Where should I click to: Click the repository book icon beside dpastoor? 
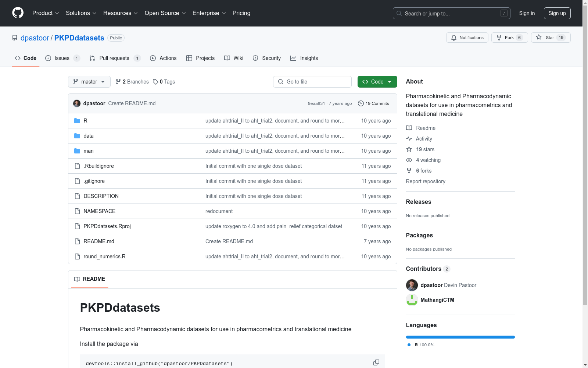click(x=15, y=38)
